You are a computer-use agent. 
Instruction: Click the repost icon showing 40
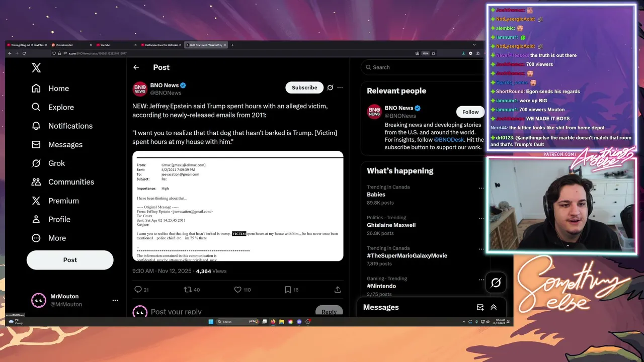188,290
